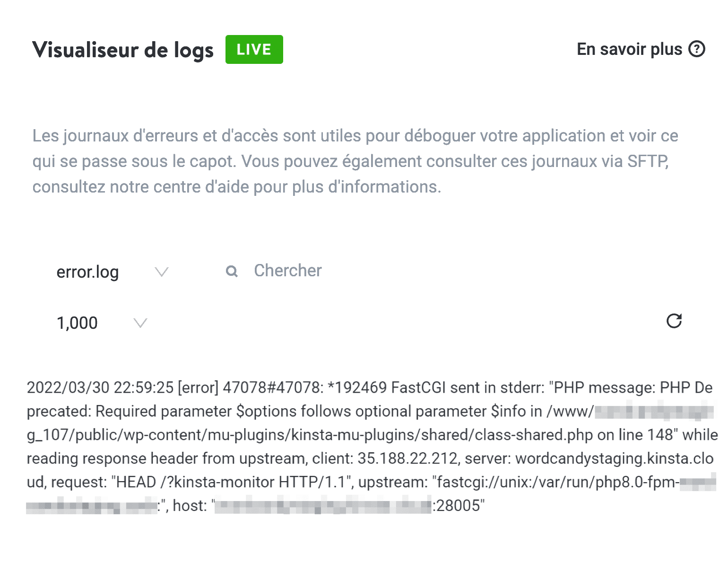Click the help circle next to En savoir plus
Image resolution: width=728 pixels, height=563 pixels.
click(x=697, y=49)
